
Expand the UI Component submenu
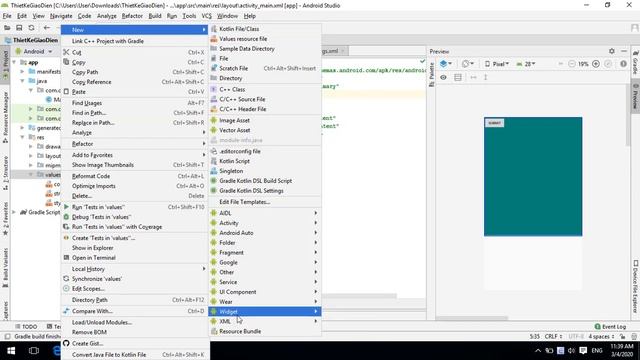264,292
